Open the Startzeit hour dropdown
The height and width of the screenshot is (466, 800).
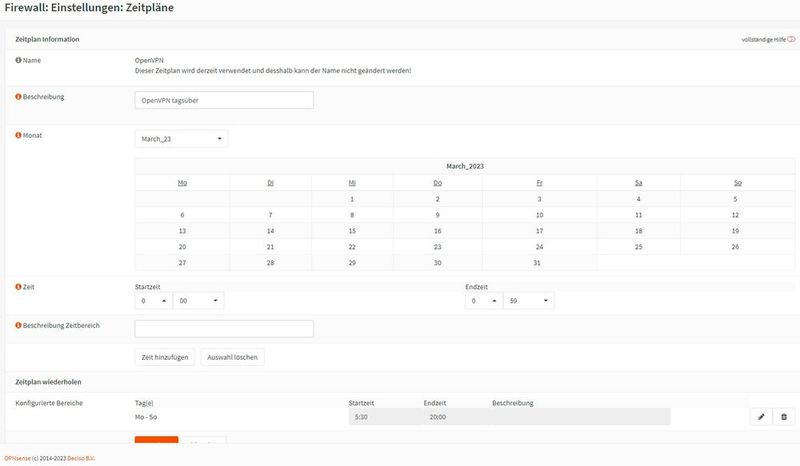154,301
